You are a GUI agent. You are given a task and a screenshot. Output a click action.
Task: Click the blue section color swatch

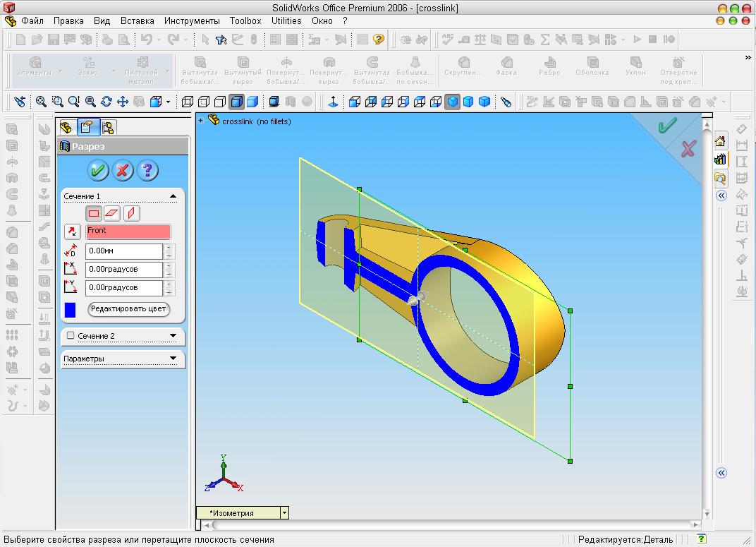tap(70, 310)
